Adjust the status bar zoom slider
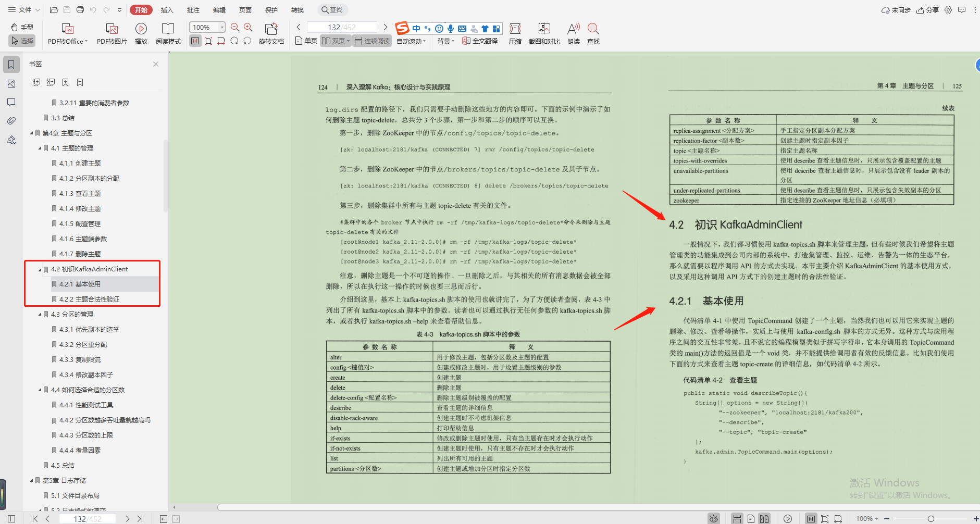This screenshot has width=980, height=524. (931, 519)
